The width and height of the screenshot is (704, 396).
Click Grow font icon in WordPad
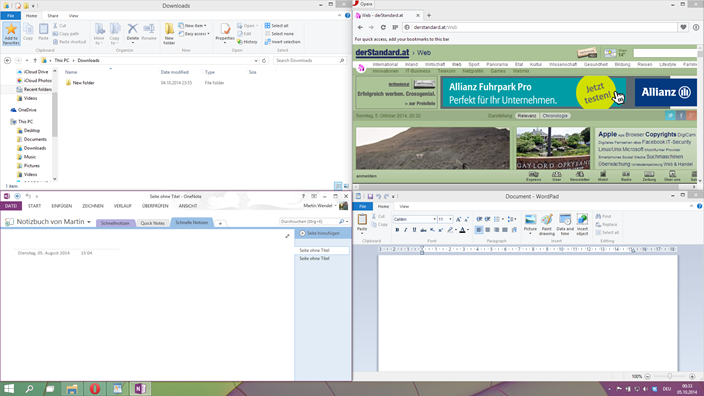[458, 219]
